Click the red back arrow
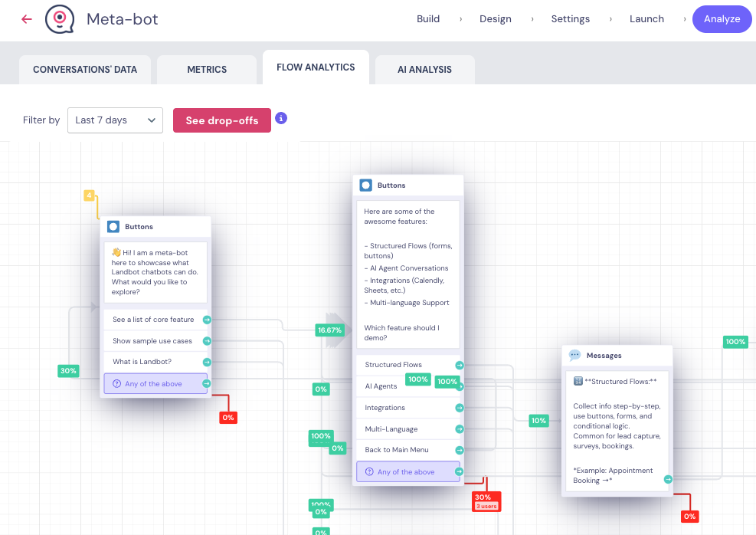 tap(27, 19)
